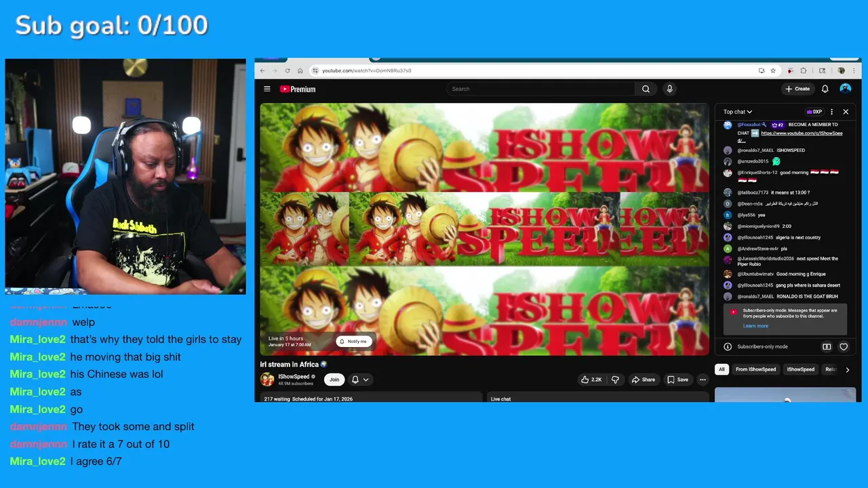This screenshot has height=488, width=868.
Task: Click 'I rate it a 7 out of 10' overlay message
Action: tap(121, 444)
